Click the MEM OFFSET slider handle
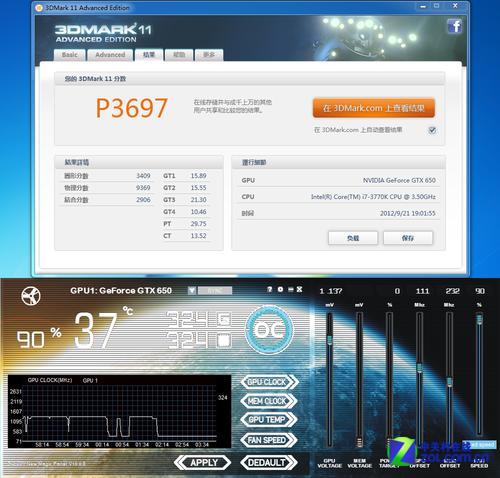This screenshot has width=500, height=478. pyautogui.click(x=449, y=382)
